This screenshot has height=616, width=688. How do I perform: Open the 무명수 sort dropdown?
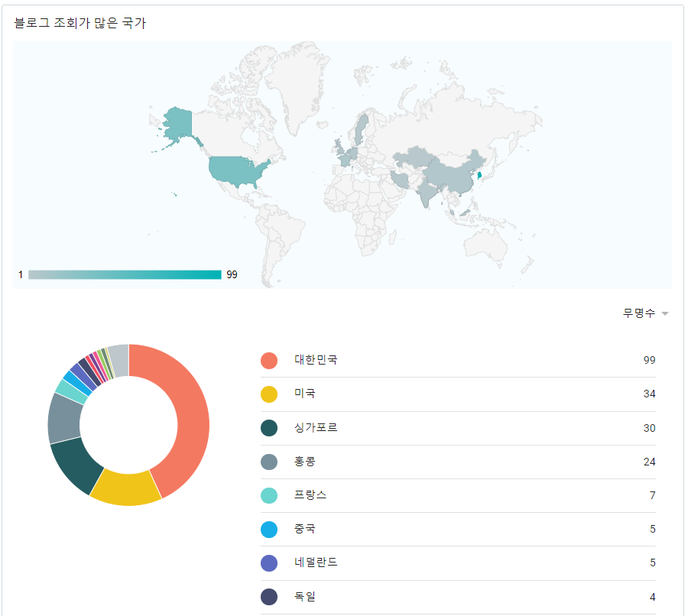tap(645, 313)
